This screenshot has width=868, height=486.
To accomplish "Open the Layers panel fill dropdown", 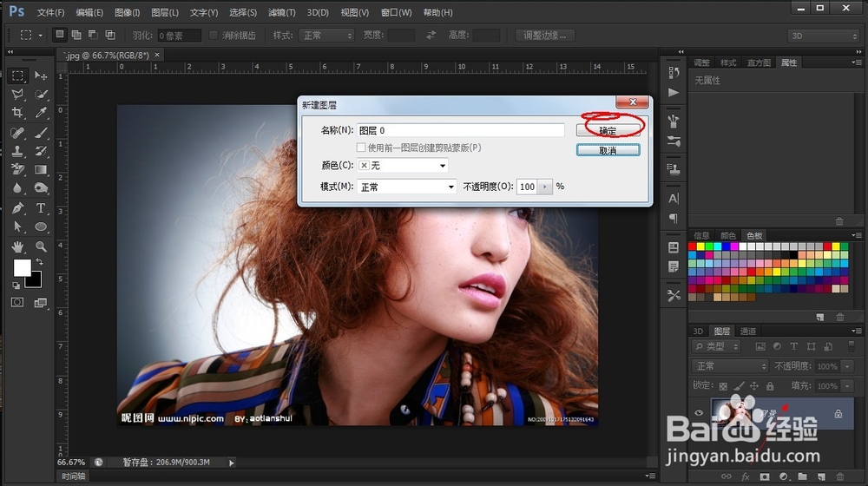I will pos(847,386).
